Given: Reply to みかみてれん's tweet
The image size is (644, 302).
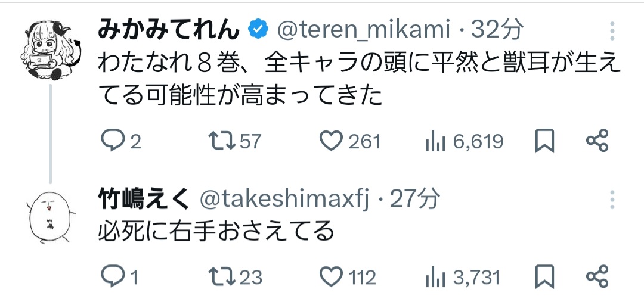Looking at the screenshot, I should pos(111,141).
